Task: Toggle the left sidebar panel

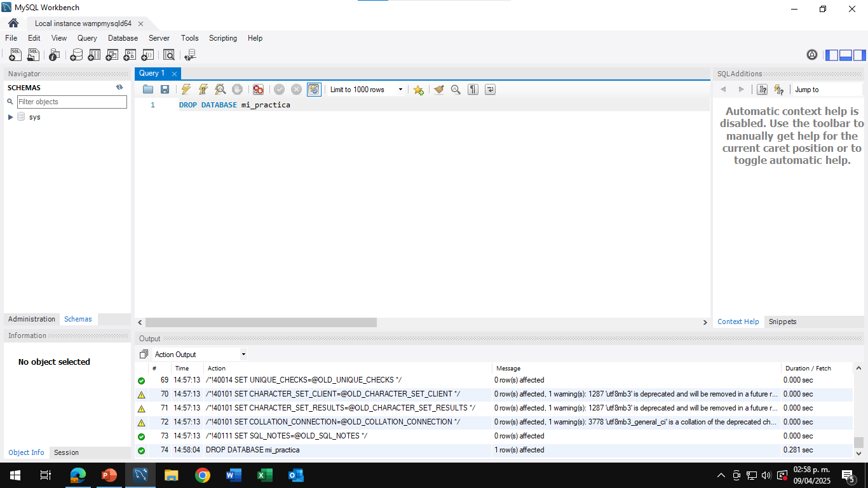Action: pos(832,55)
